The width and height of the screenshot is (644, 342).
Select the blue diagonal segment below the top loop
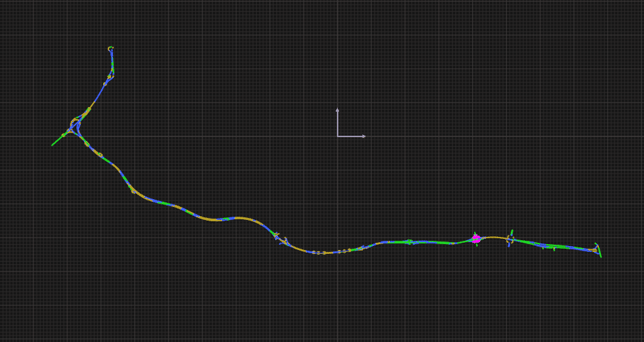point(98,95)
